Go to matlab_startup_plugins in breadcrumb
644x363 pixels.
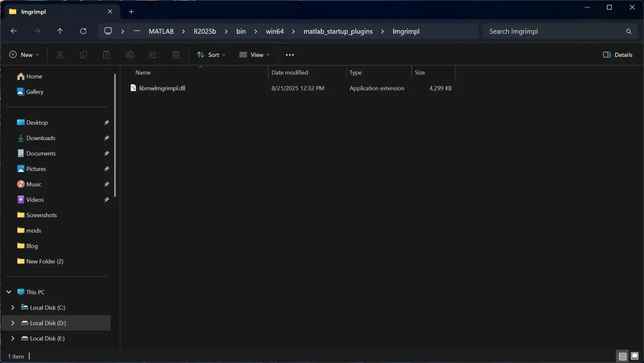point(338,31)
